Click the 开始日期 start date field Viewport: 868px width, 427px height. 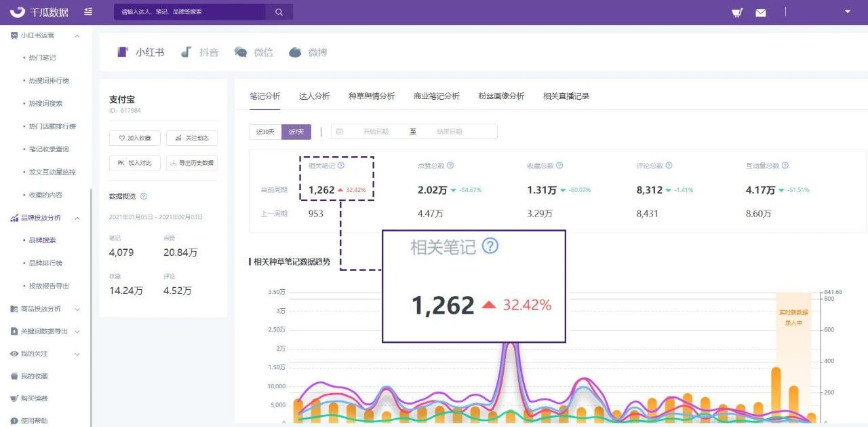(376, 132)
